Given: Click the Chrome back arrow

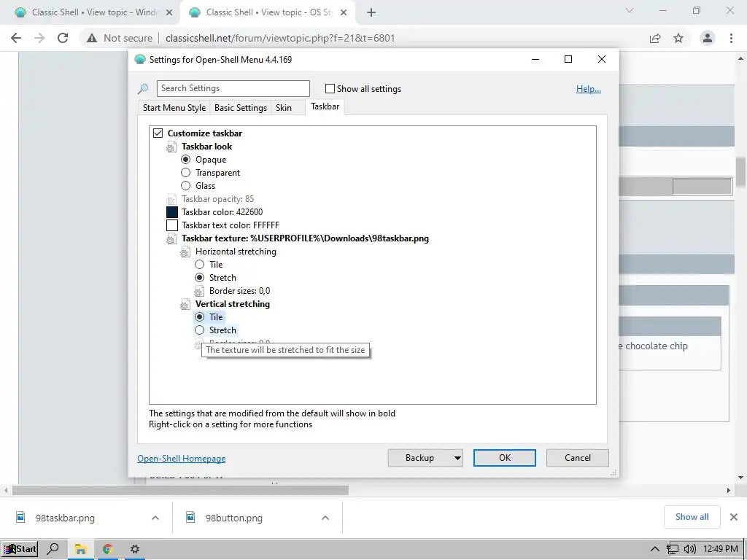Looking at the screenshot, I should [x=16, y=38].
